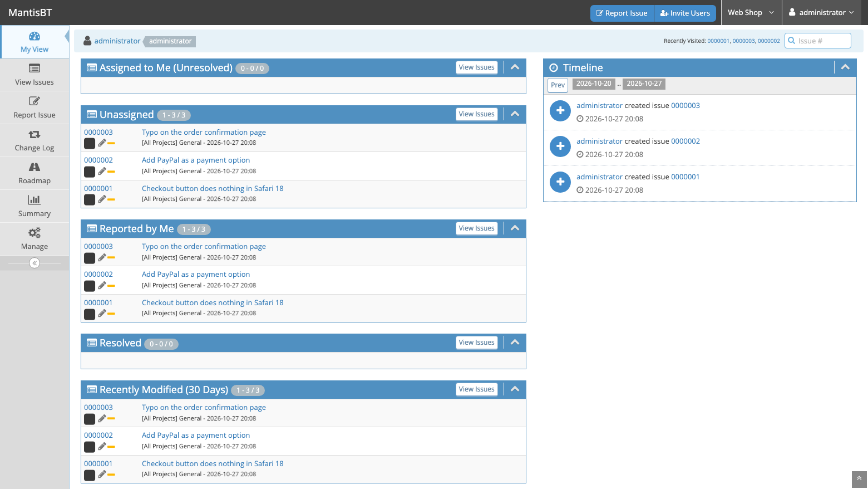Open the administrator account dropdown
The image size is (868, 489).
[x=822, y=12]
